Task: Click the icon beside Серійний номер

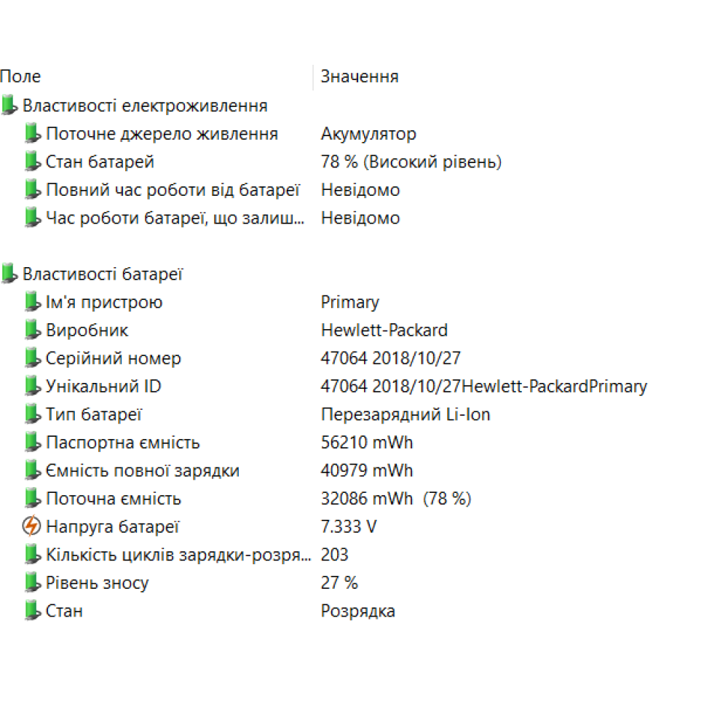Action: click(31, 358)
